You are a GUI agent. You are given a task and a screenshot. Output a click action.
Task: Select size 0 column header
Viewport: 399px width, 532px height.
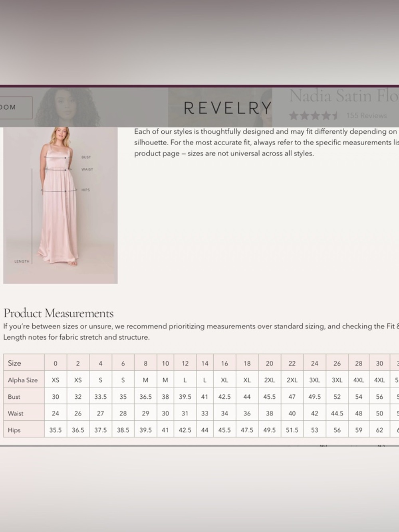56,363
